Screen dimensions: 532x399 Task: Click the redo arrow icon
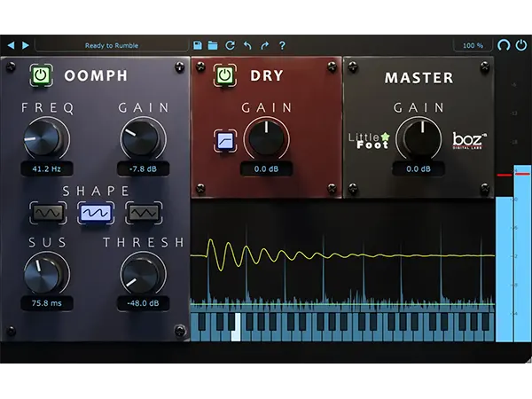pos(264,44)
